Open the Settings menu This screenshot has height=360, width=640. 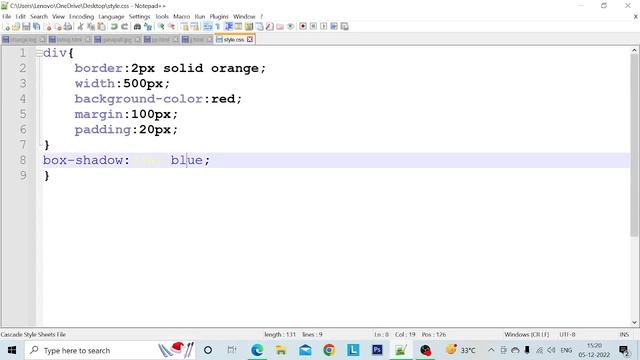tap(140, 17)
